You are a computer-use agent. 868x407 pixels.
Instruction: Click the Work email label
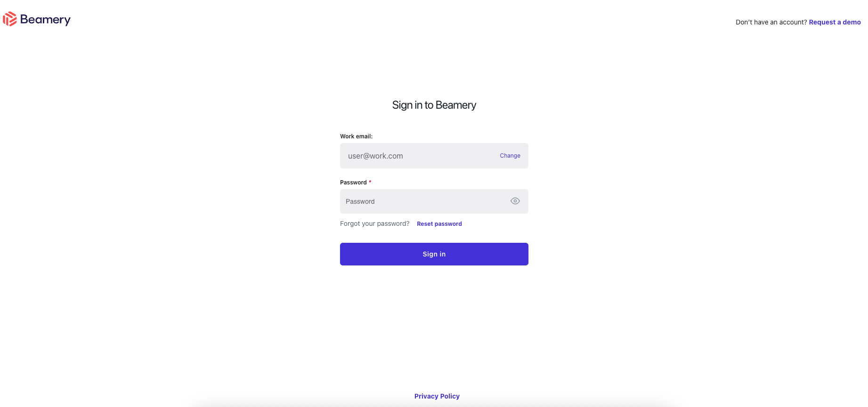coord(357,136)
